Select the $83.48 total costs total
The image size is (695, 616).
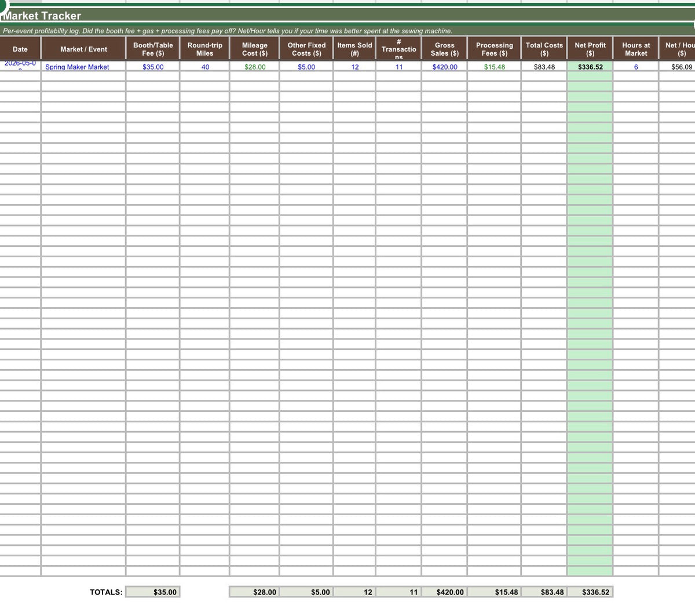(544, 592)
